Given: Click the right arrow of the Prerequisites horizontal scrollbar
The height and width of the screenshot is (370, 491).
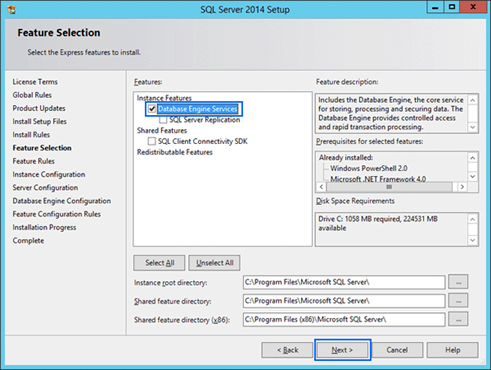Looking at the screenshot, I should click(462, 187).
